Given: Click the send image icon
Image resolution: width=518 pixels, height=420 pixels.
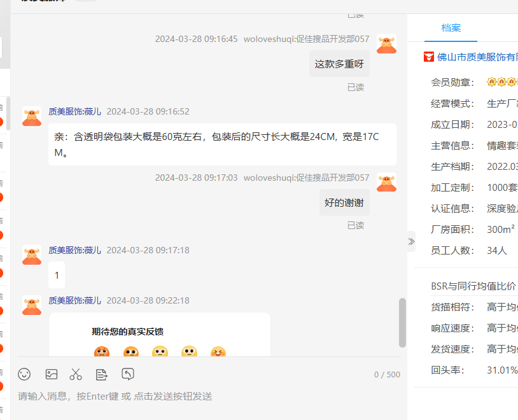Looking at the screenshot, I should tap(51, 374).
